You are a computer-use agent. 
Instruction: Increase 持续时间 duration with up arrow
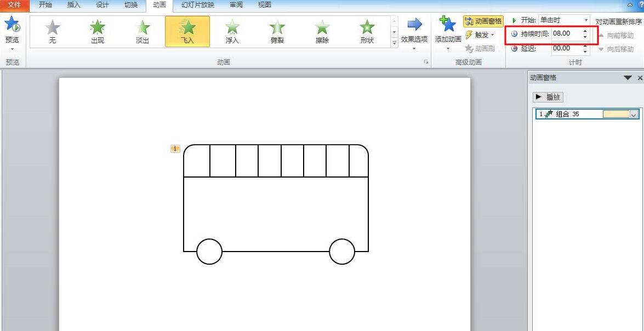click(x=585, y=31)
